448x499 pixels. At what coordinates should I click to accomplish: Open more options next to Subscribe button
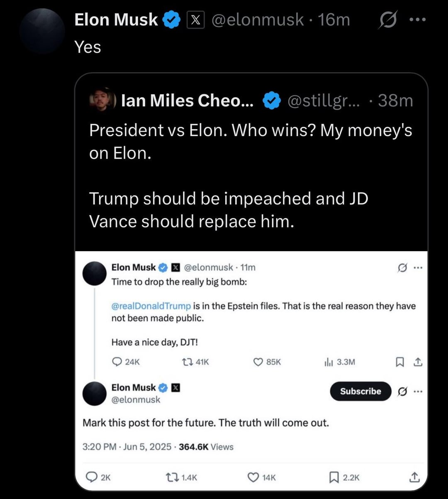(418, 391)
